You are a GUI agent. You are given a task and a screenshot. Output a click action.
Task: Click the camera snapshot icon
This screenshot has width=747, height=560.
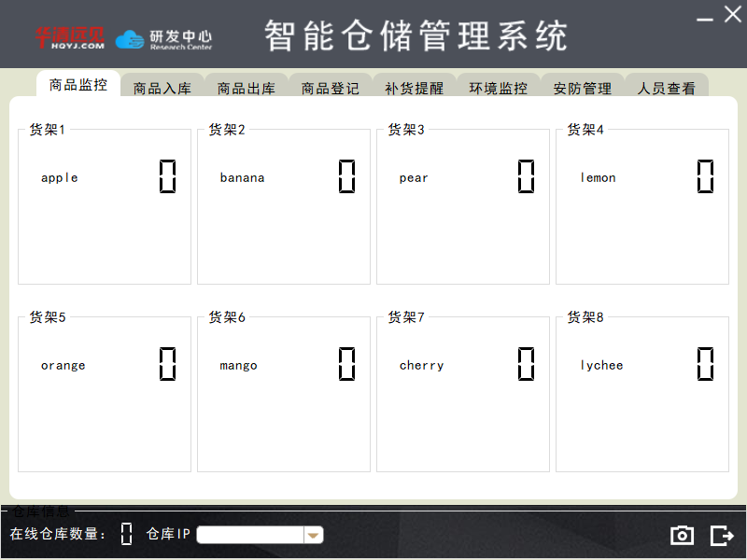pos(683,535)
